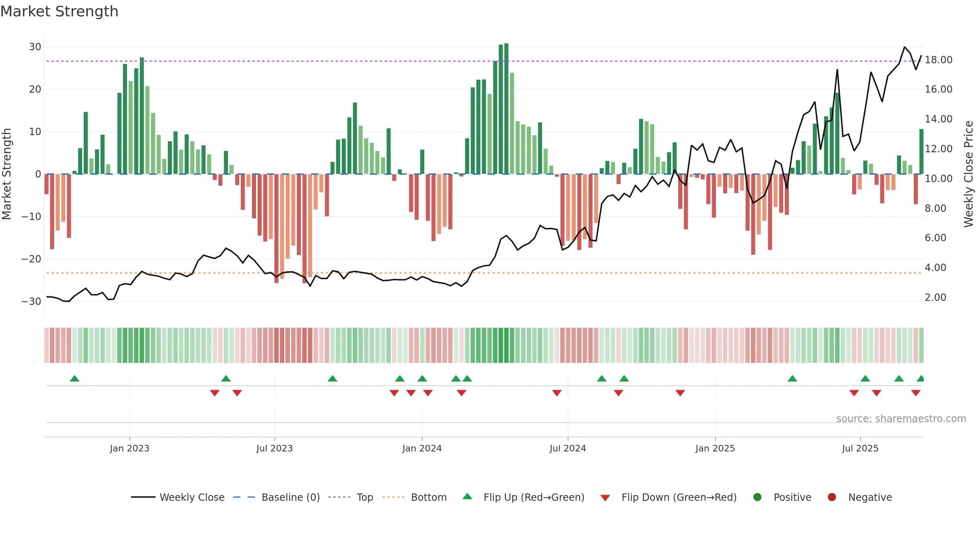
Task: Click the '30' left-axis tick label
Action: coord(35,47)
